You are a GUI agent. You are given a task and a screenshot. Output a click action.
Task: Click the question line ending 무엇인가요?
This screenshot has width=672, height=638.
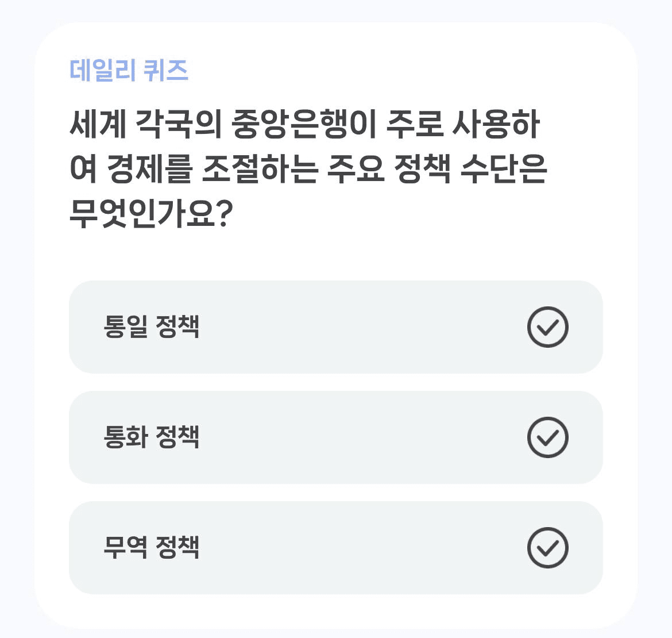tap(151, 213)
